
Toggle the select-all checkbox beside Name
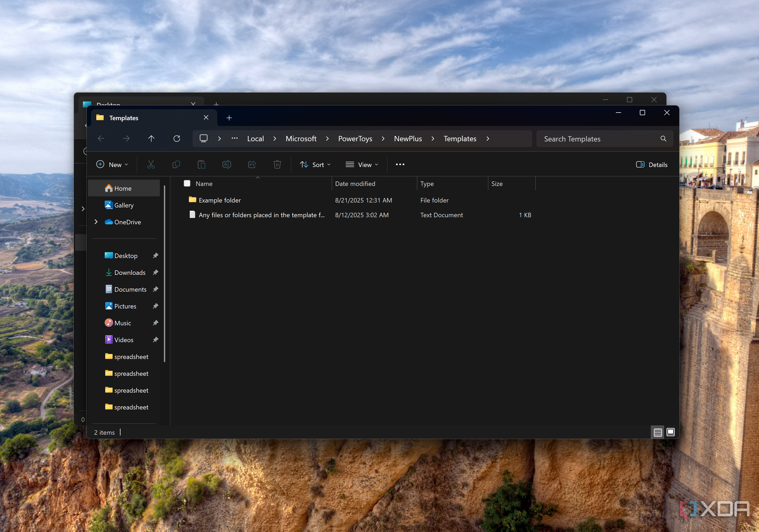pyautogui.click(x=187, y=183)
